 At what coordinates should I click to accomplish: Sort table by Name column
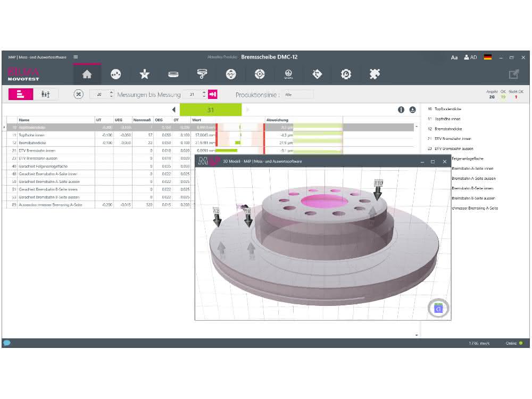pyautogui.click(x=56, y=120)
